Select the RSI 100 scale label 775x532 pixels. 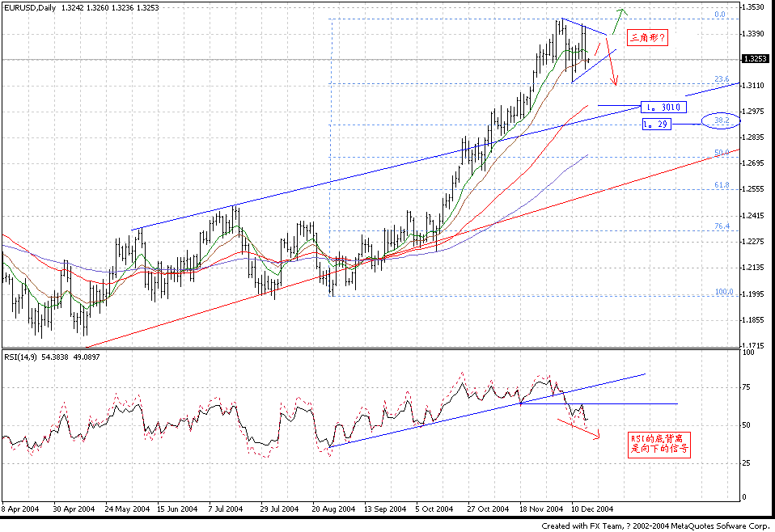748,353
